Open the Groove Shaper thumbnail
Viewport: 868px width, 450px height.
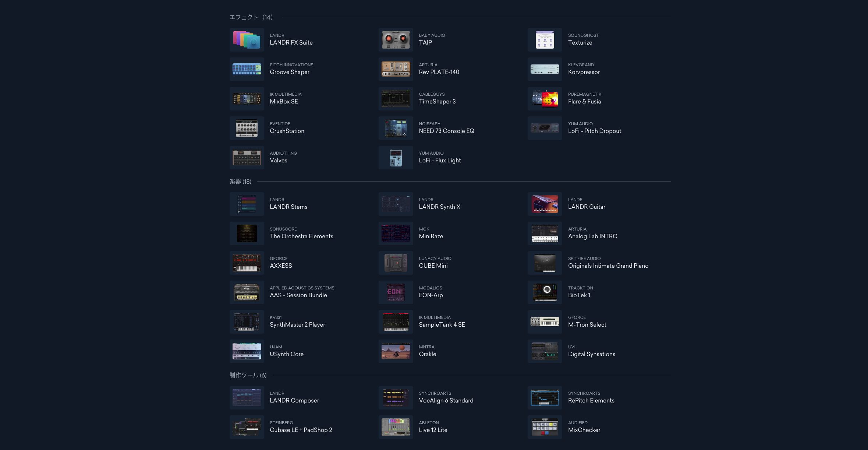pos(247,69)
